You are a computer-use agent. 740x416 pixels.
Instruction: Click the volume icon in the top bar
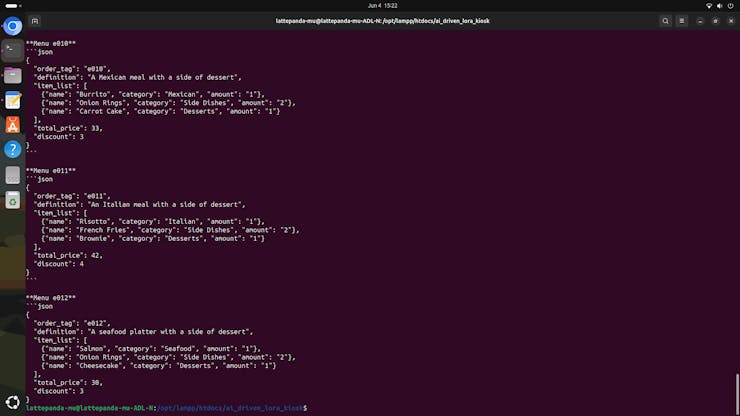click(x=719, y=6)
